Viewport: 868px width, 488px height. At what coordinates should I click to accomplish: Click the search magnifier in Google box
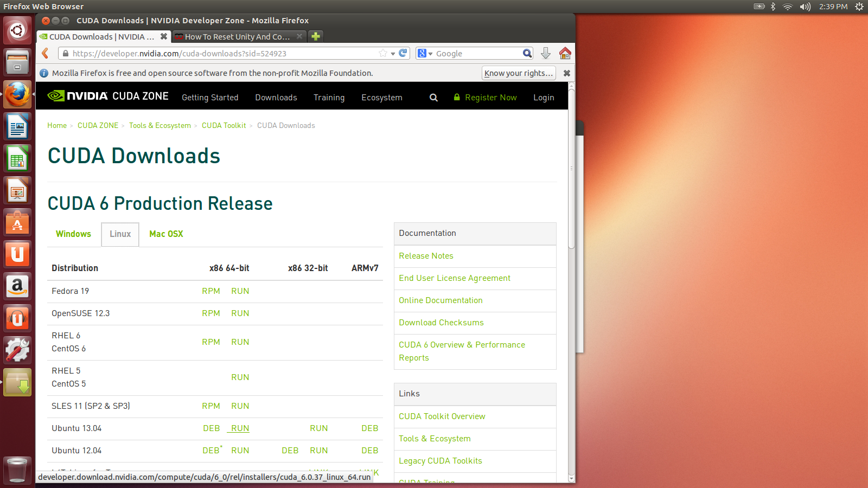click(x=527, y=53)
